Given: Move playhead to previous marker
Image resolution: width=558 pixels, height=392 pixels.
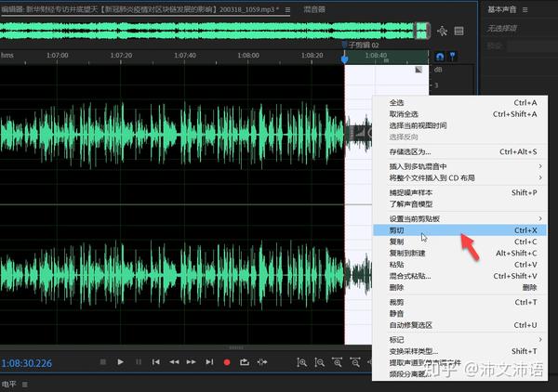Looking at the screenshot, I should 156,361.
